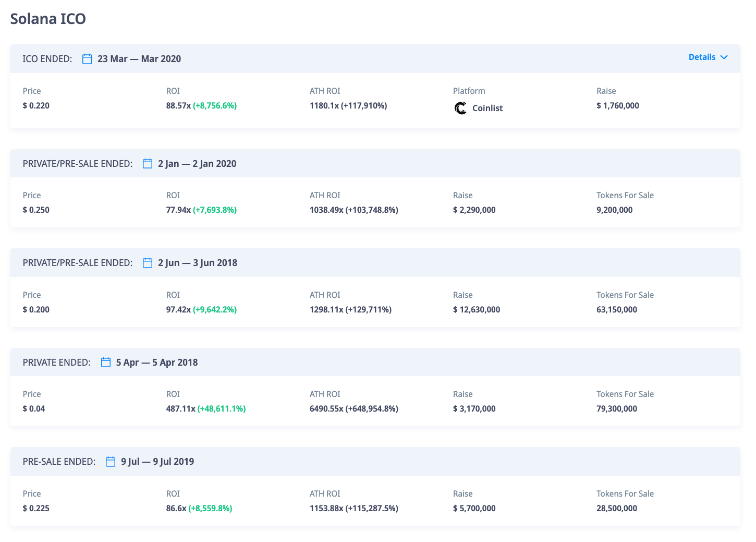Click the Coinlist logo icon
The width and height of the screenshot is (756, 542).
[x=460, y=108]
